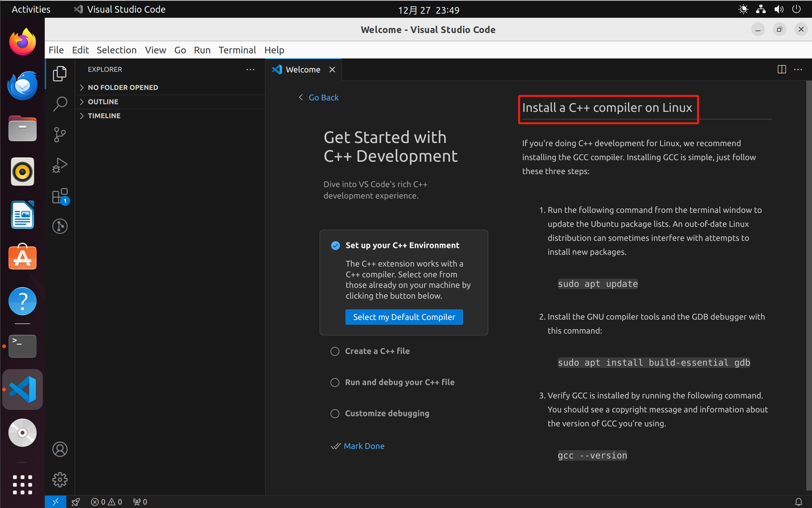Open notifications via the bell icon
The height and width of the screenshot is (508, 812).
[x=799, y=501]
